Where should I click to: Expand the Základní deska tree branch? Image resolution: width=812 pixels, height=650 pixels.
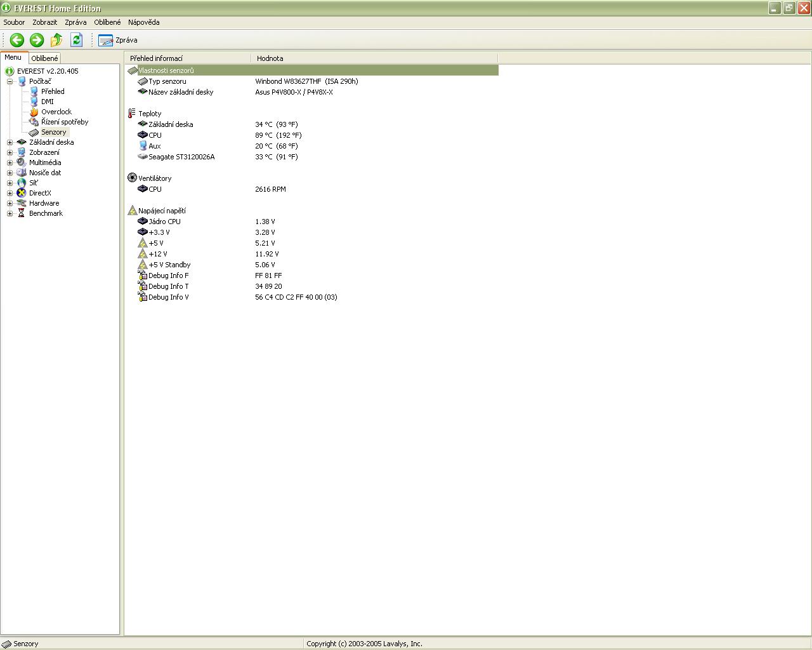click(x=10, y=142)
